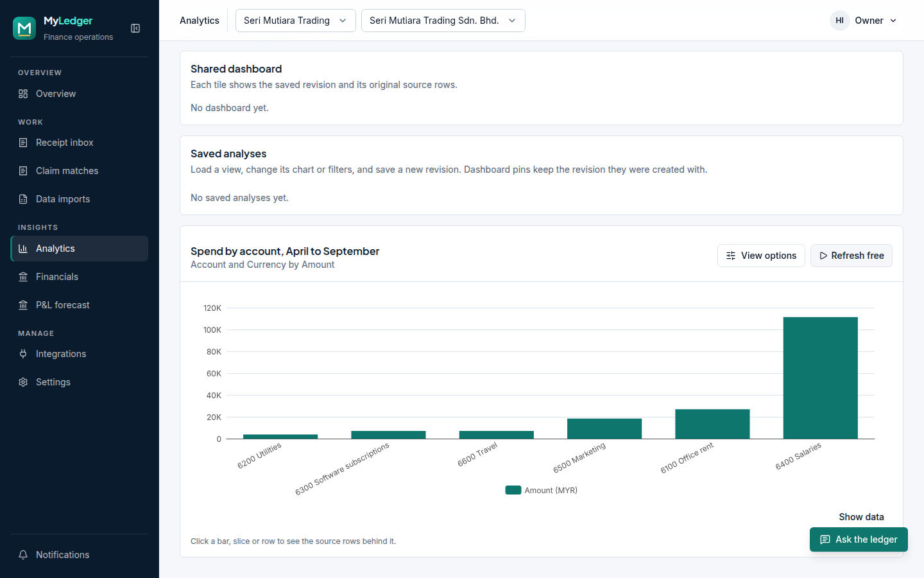
Task: Click the 6600 Travel bar
Action: [497, 435]
